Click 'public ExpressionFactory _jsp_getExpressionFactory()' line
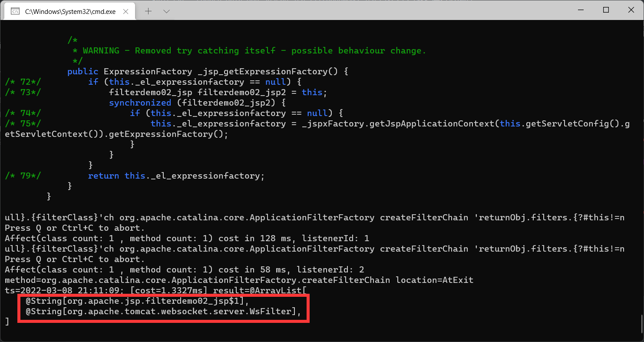 [208, 72]
